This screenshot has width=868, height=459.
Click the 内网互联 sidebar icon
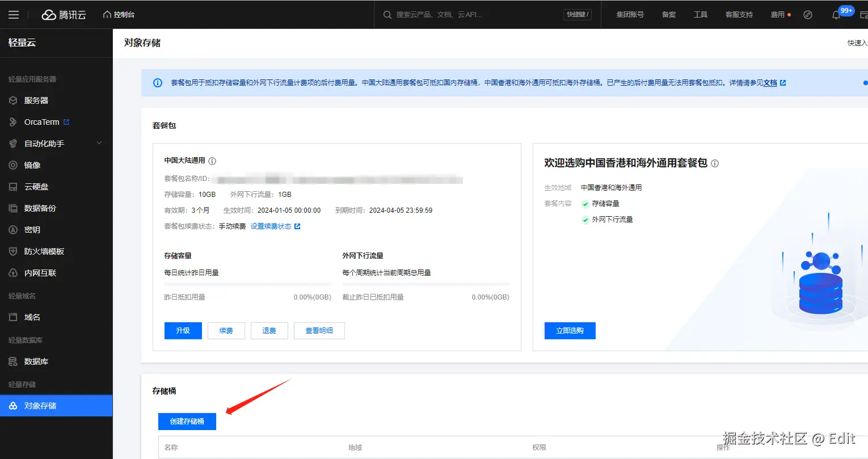point(13,273)
